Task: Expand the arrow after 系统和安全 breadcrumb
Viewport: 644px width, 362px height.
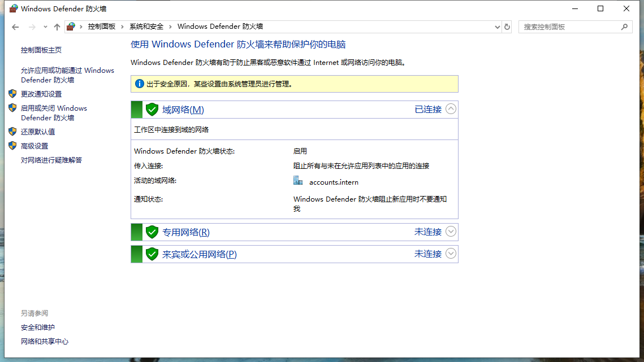Action: (170, 27)
